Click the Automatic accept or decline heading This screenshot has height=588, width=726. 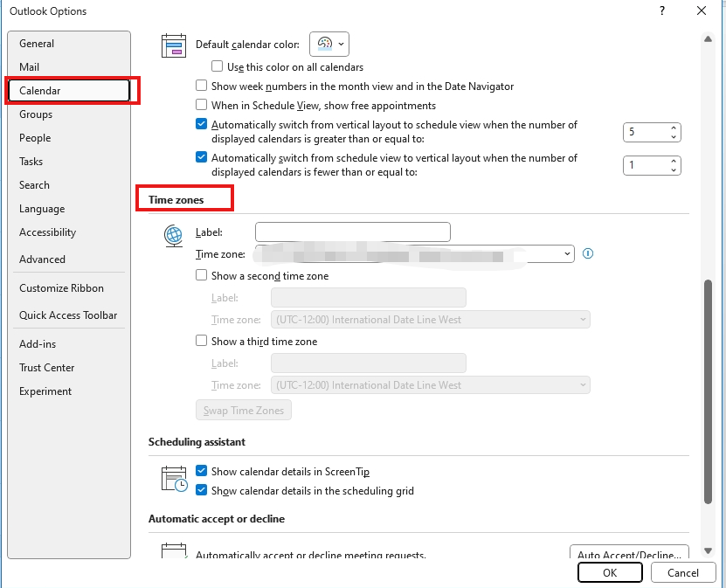[216, 519]
